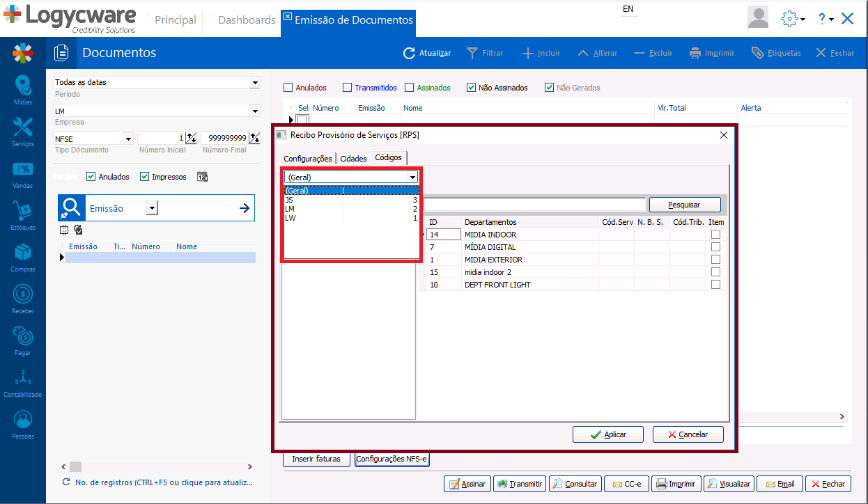Check Item box for MIDIA INDOOR row
Image resolution: width=868 pixels, height=504 pixels.
click(x=715, y=235)
